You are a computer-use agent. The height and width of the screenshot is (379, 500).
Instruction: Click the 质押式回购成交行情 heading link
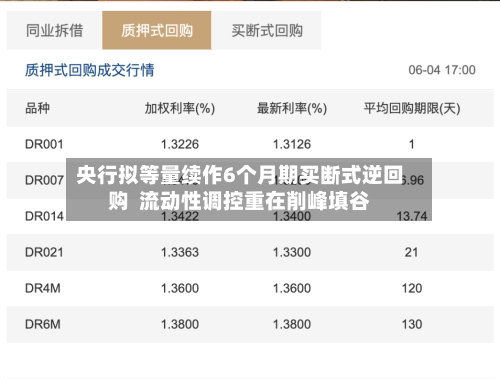pos(89,70)
